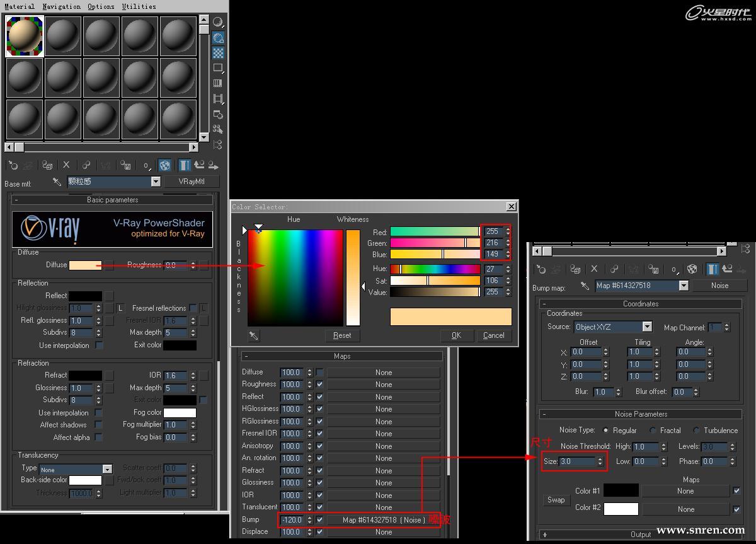The height and width of the screenshot is (544, 756).
Task: Open Source Object XYZ dropdown
Action: click(x=647, y=327)
